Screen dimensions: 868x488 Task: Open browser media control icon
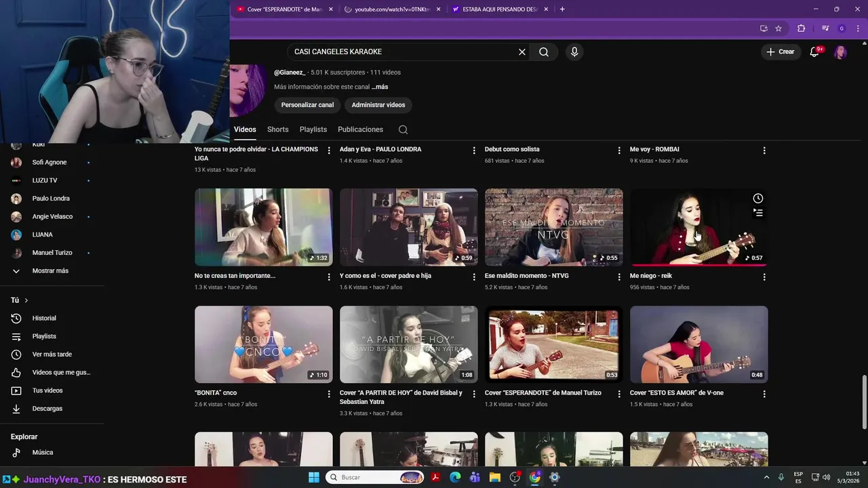[825, 28]
